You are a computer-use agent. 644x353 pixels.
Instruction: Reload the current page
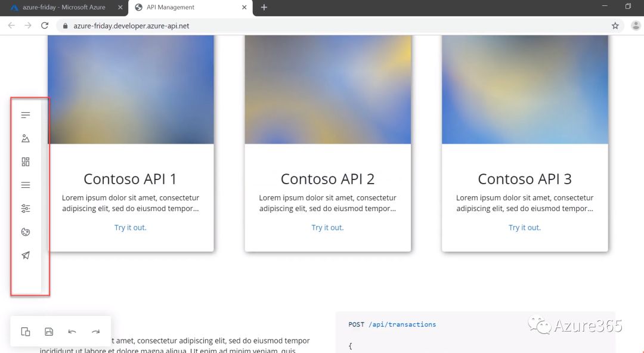tap(45, 26)
